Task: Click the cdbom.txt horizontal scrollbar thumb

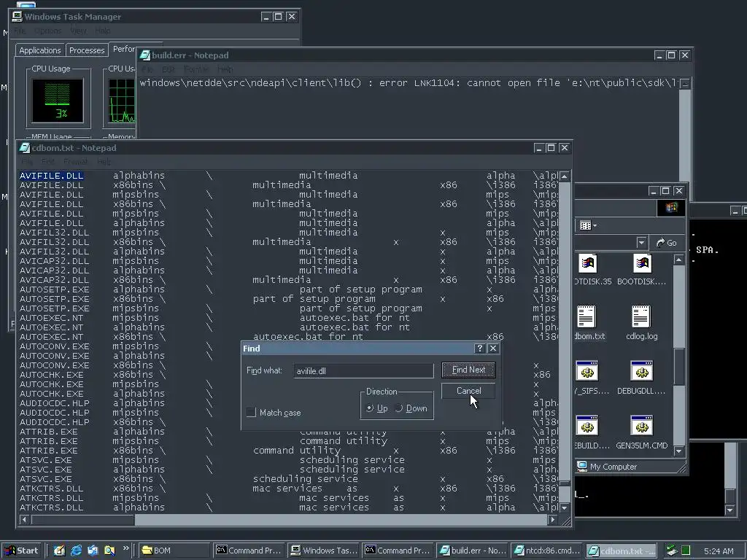Action: (x=83, y=519)
